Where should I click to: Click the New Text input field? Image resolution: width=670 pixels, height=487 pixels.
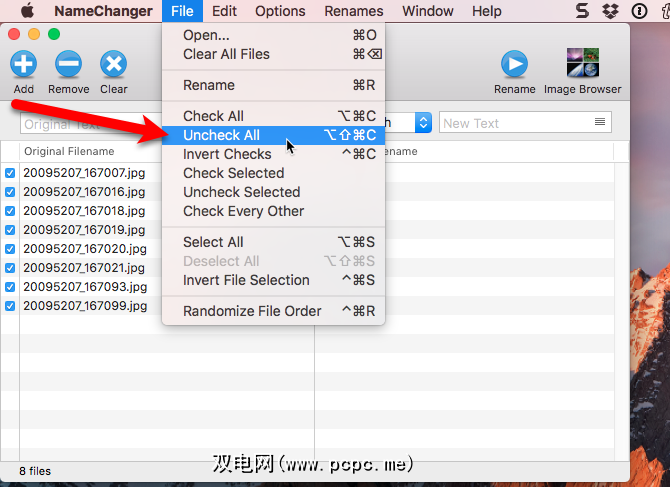click(x=525, y=123)
